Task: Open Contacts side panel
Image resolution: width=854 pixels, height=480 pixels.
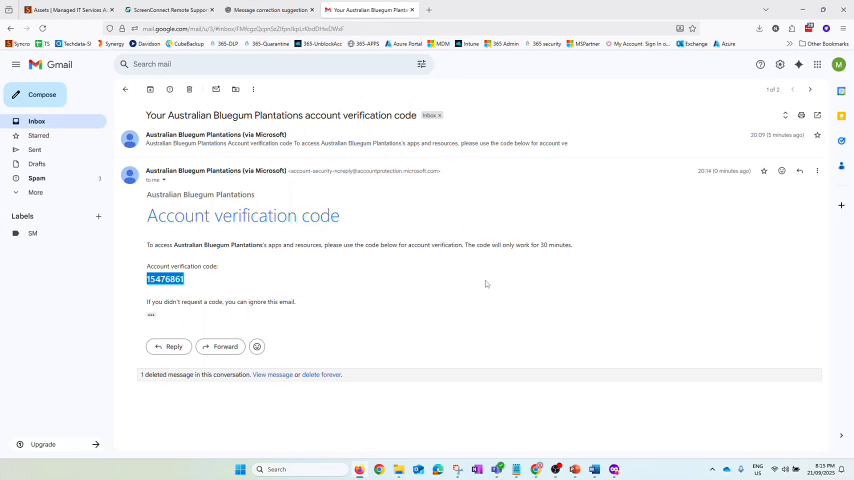Action: (x=841, y=166)
